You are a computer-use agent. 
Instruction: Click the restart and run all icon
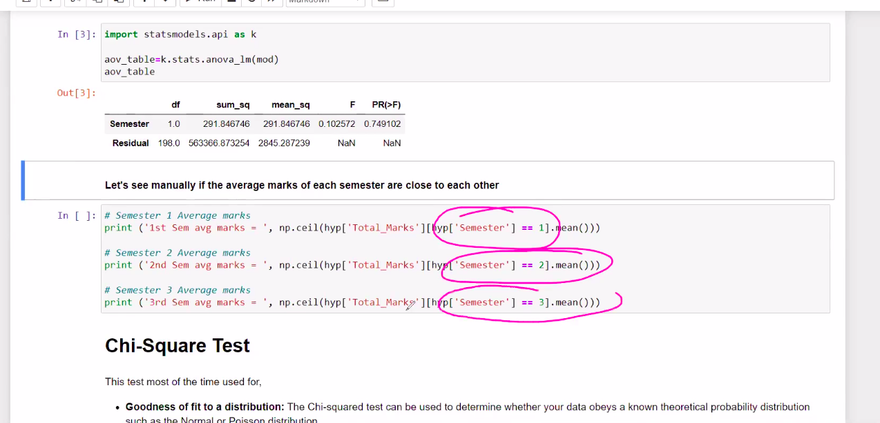(x=270, y=2)
